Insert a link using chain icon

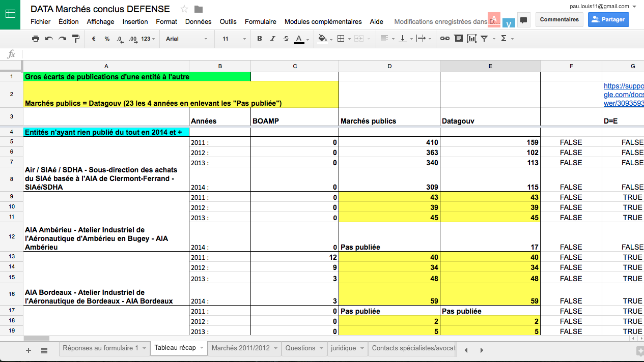[x=444, y=39]
